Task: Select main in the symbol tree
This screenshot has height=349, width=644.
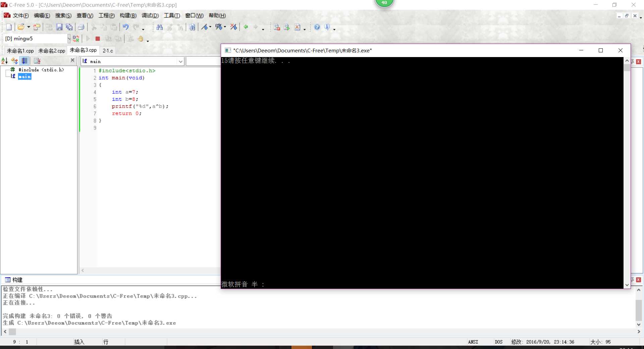Action: coord(24,77)
